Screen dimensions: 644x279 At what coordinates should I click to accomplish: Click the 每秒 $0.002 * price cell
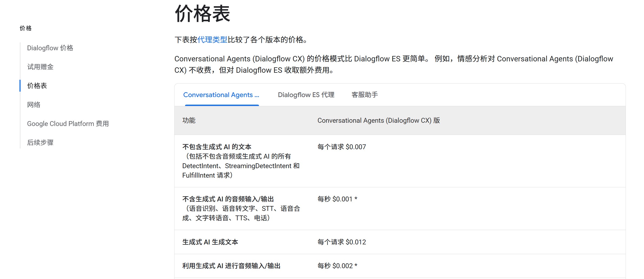337,266
